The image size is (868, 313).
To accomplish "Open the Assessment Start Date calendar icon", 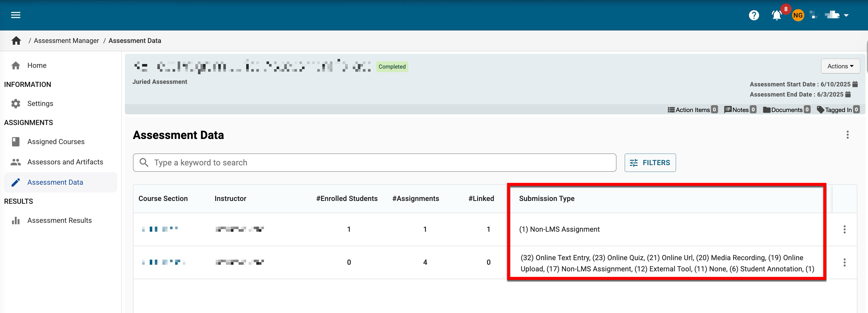I will 855,84.
